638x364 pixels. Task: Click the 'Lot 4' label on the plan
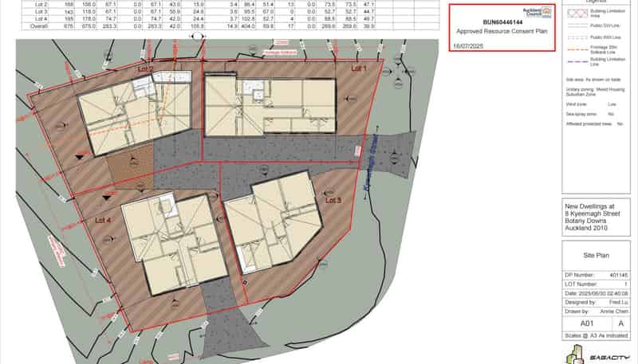point(103,220)
